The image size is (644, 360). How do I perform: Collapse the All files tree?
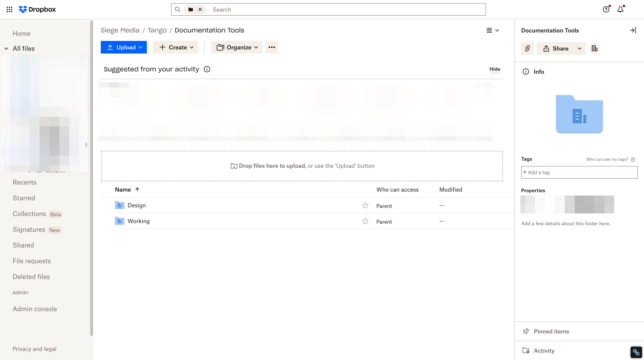pos(6,48)
